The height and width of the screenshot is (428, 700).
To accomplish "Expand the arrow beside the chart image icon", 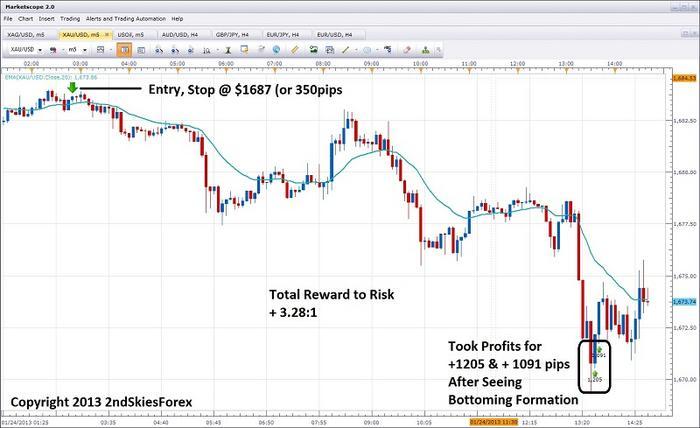I will 111,50.
